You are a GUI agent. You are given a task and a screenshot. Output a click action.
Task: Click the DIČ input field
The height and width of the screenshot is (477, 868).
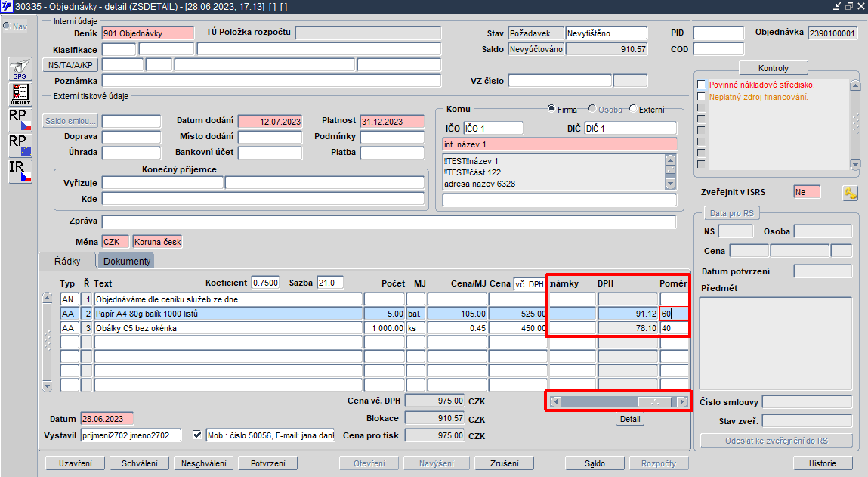(x=631, y=129)
